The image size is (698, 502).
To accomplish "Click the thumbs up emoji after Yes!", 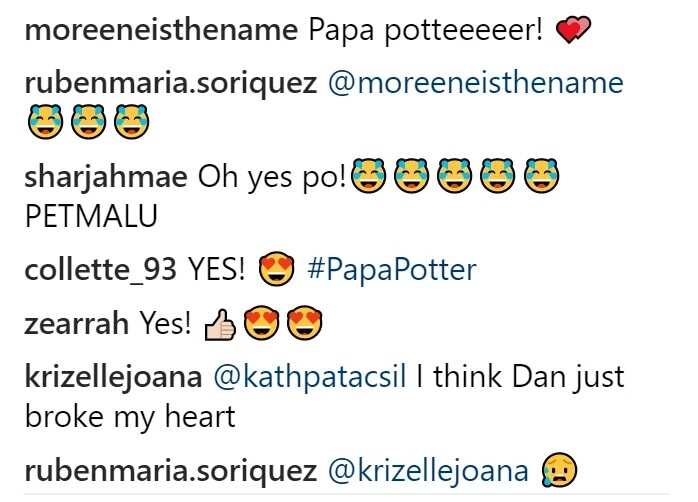I will point(219,324).
